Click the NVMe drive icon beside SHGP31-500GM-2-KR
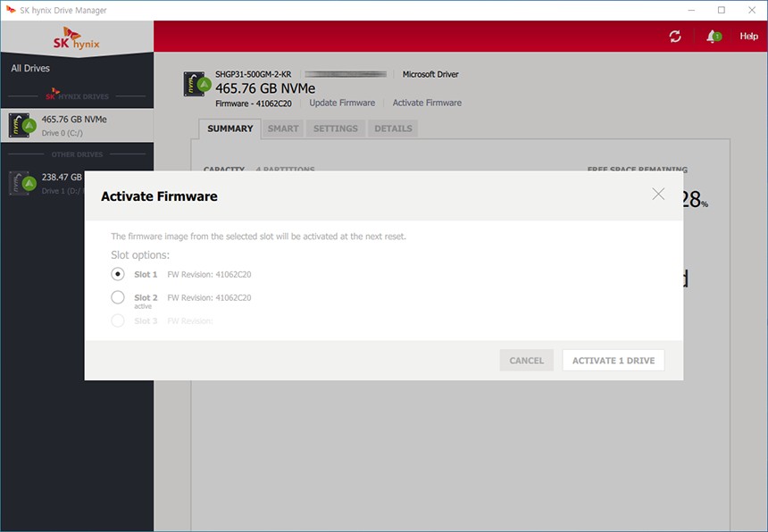The image size is (768, 532). click(196, 84)
